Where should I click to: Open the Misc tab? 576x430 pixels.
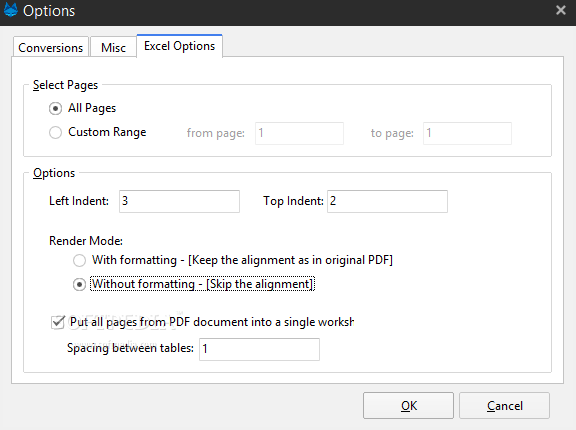point(114,47)
